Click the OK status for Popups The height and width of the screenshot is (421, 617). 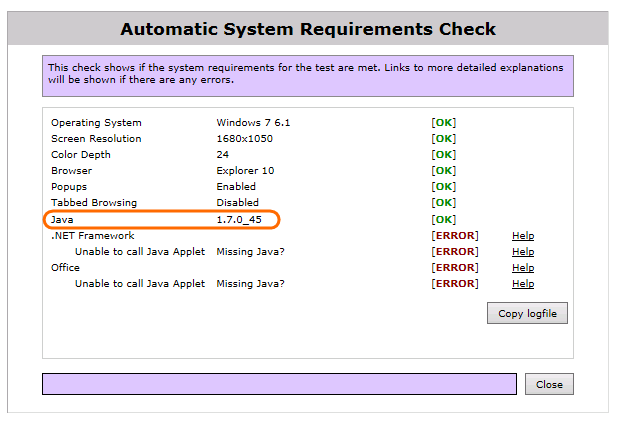click(x=443, y=187)
